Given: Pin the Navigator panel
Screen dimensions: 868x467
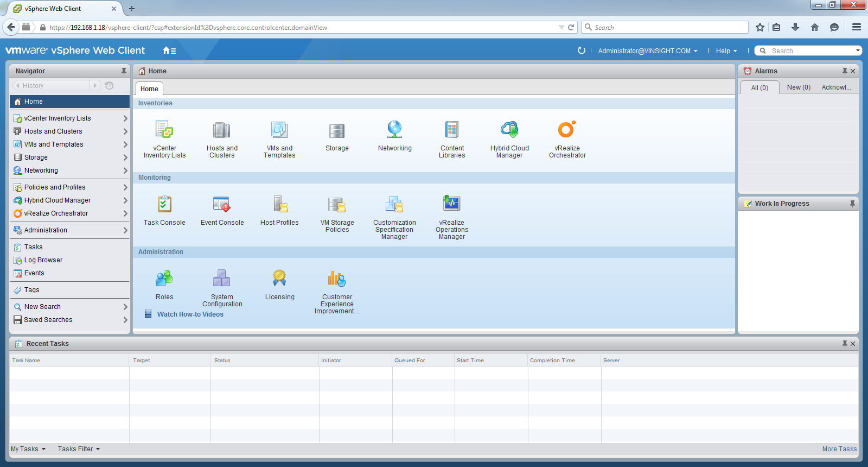Looking at the screenshot, I should click(124, 71).
